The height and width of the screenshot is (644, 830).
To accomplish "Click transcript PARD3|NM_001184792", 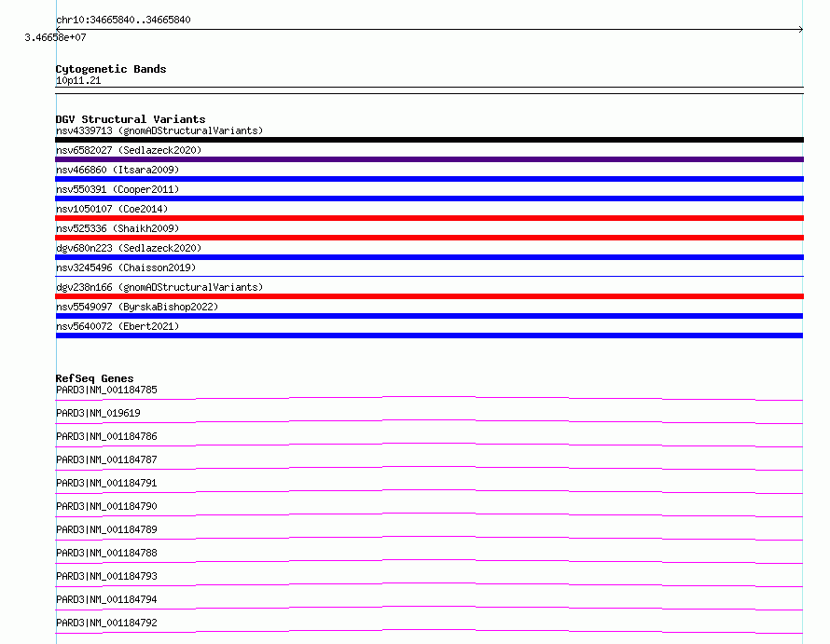I will [x=106, y=623].
